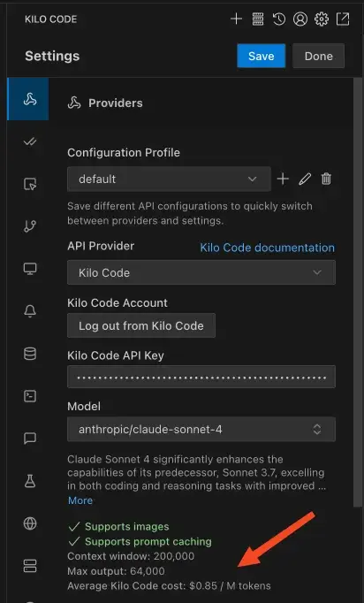This screenshot has height=603, width=364.
Task: Click the settings gear icon
Action: [x=322, y=19]
